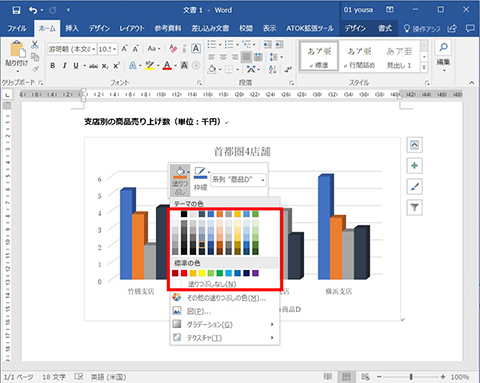480x383 pixels.
Task: Open the Change Case Aa dropdown
Action: click(154, 49)
